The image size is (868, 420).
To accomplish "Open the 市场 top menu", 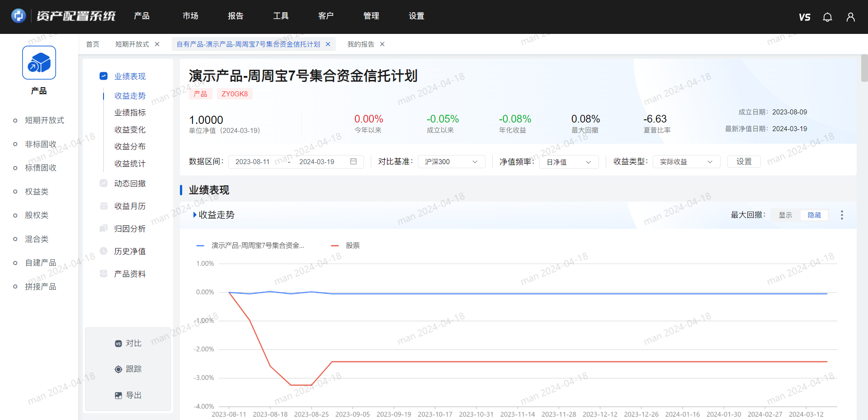I will point(190,16).
